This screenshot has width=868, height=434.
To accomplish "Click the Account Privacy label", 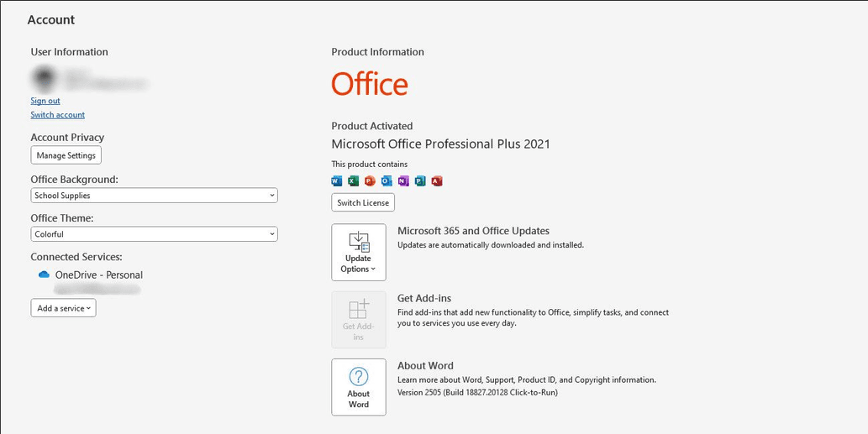I will coord(67,137).
